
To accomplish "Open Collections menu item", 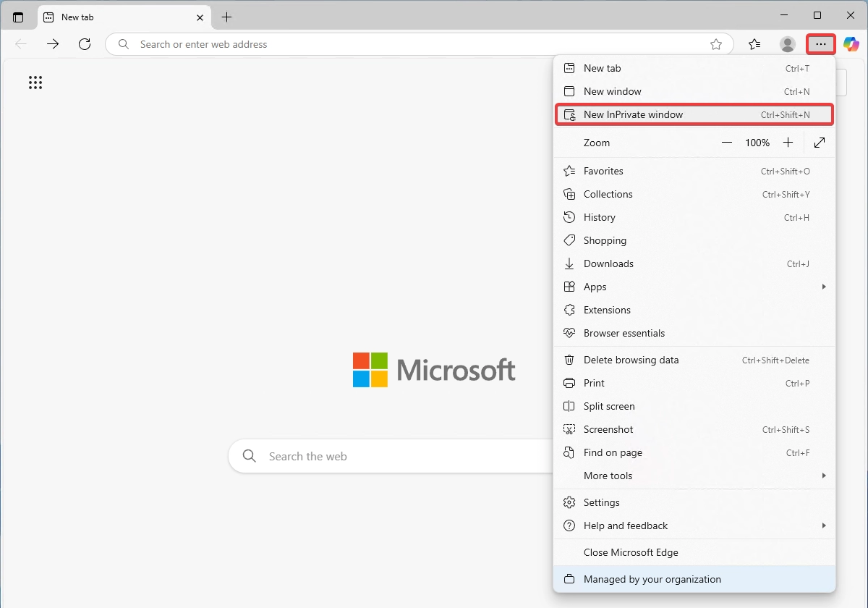I will [x=694, y=194].
